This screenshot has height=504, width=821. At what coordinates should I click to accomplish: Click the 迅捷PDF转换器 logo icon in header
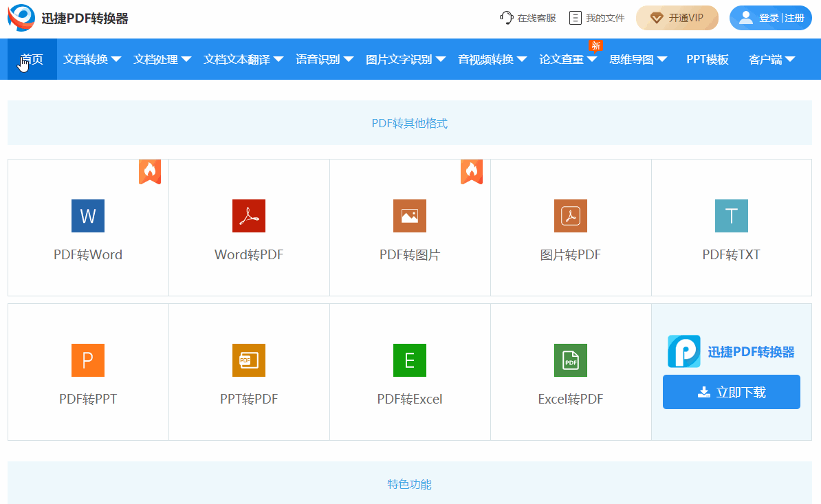point(21,17)
